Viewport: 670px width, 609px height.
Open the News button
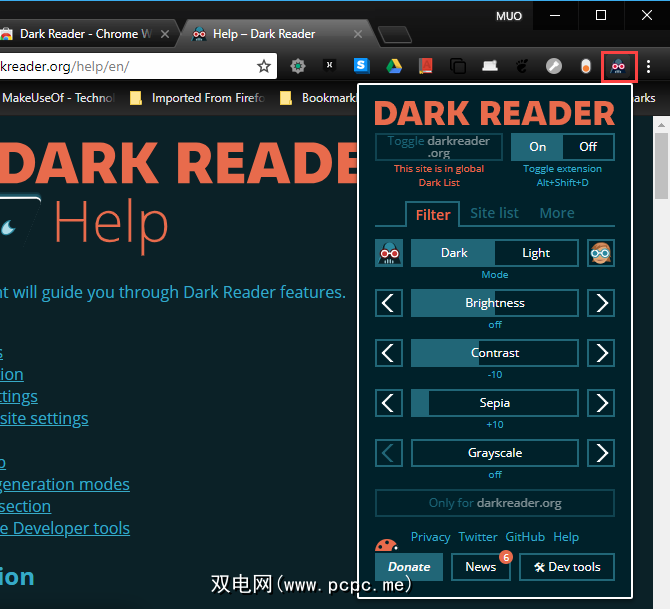(x=481, y=567)
